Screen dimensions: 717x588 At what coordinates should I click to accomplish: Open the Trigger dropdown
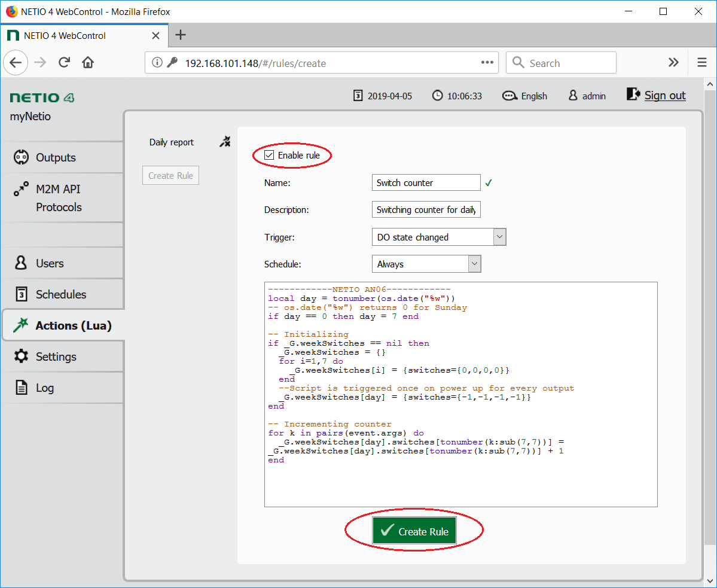439,237
